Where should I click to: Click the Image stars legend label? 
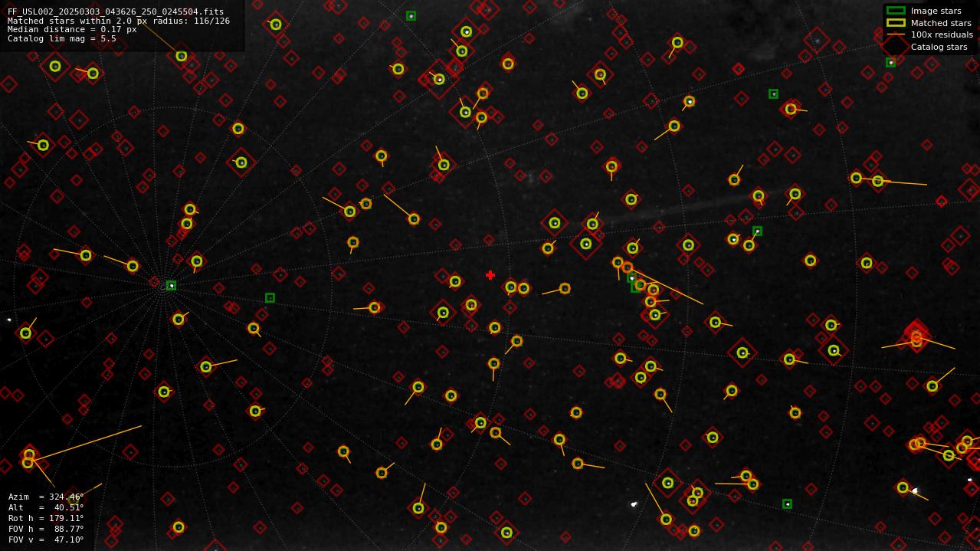click(936, 11)
